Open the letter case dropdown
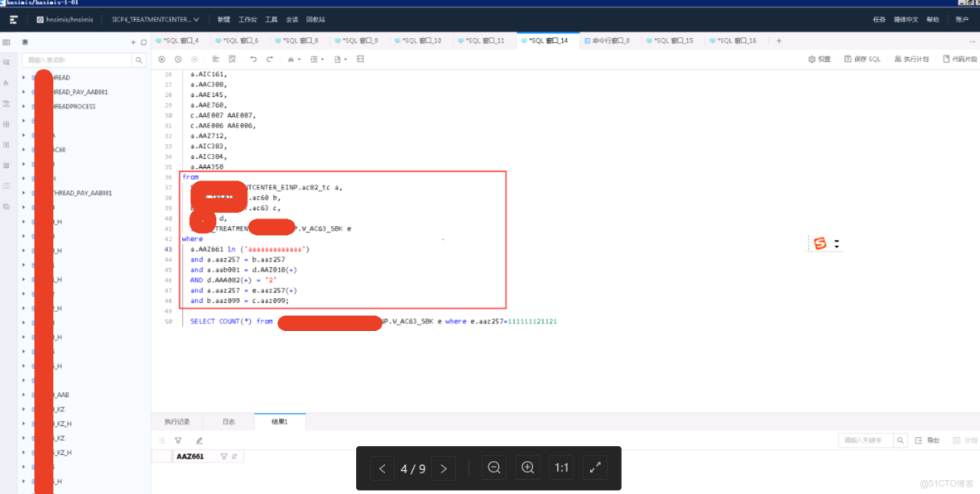Viewport: 980px width, 494px height. pyautogui.click(x=294, y=60)
